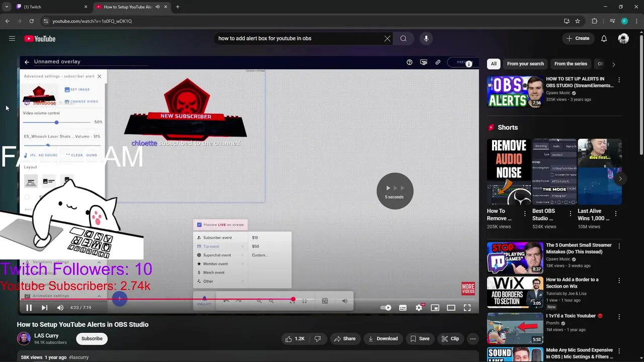Open options for Last Alive Wins short
This screenshot has width=644, height=362.
[x=615, y=214]
